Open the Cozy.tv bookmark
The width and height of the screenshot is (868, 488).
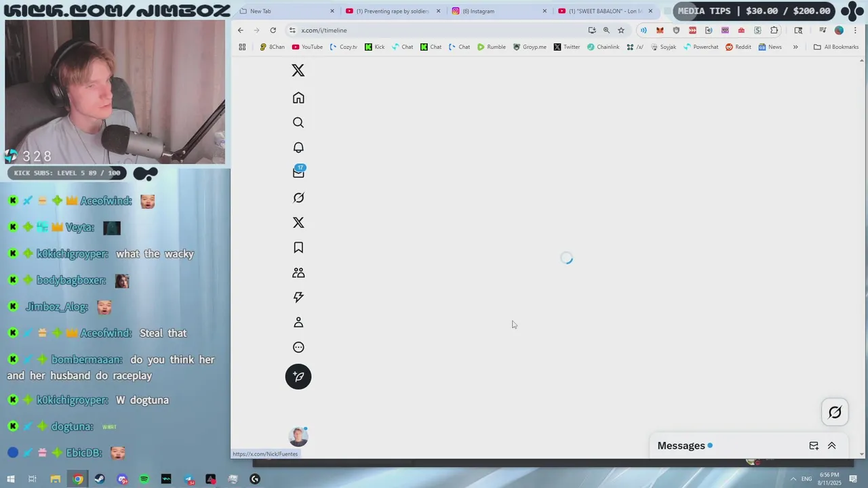(343, 47)
